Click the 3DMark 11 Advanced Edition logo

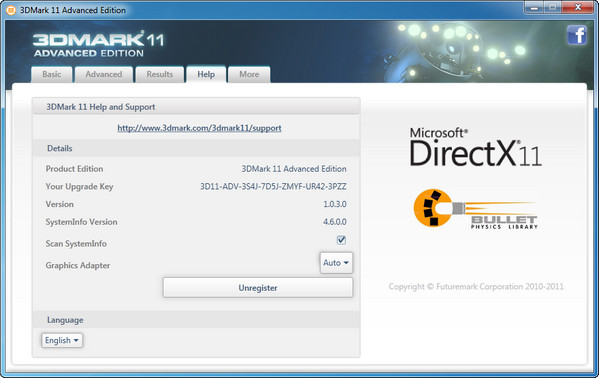pos(99,45)
